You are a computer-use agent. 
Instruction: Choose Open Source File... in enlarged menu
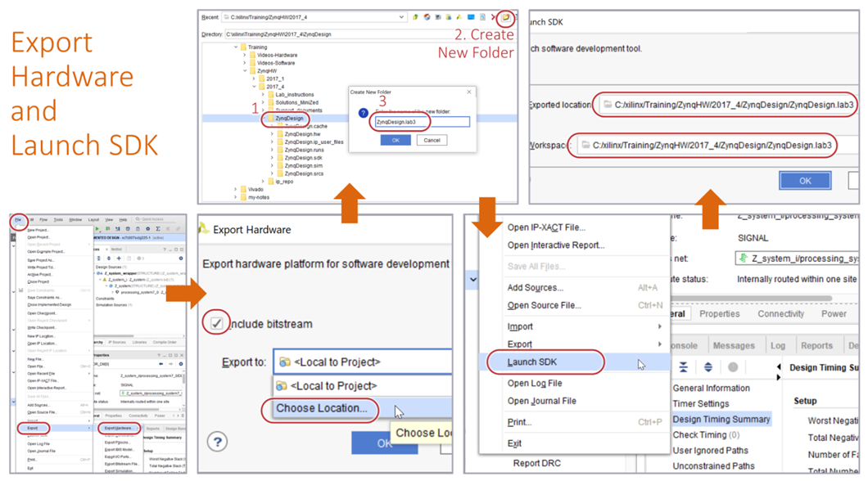click(575, 305)
